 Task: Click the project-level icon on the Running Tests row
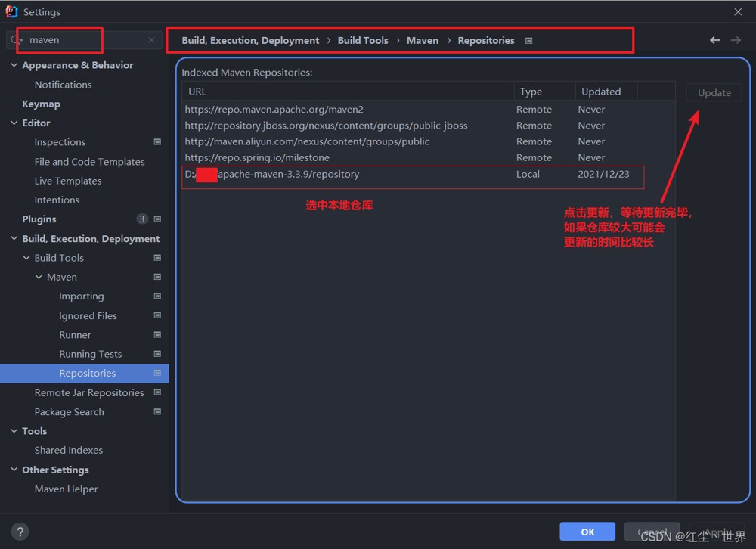pos(157,354)
